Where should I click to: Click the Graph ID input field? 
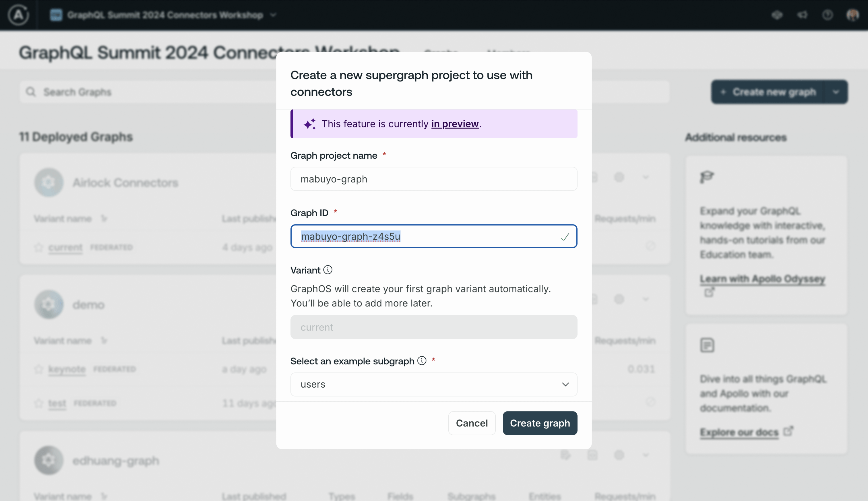(434, 236)
